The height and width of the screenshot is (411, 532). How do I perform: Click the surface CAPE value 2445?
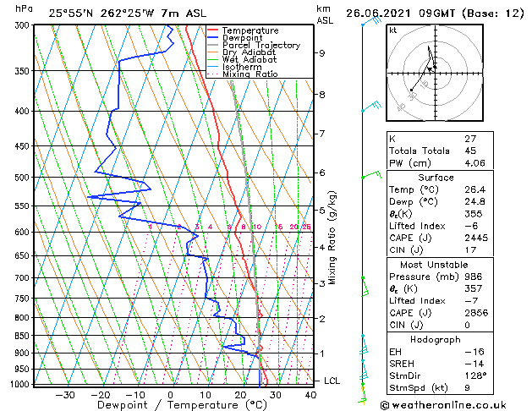(476, 238)
